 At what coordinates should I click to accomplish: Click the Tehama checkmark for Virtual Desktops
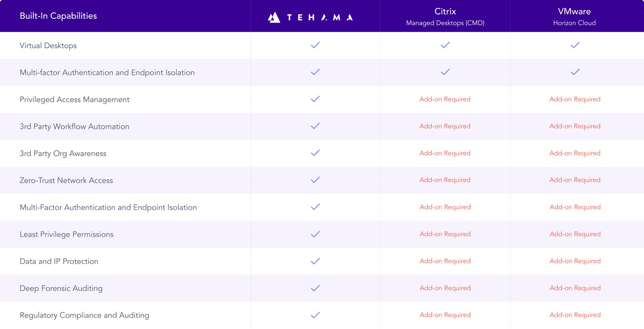tap(316, 45)
